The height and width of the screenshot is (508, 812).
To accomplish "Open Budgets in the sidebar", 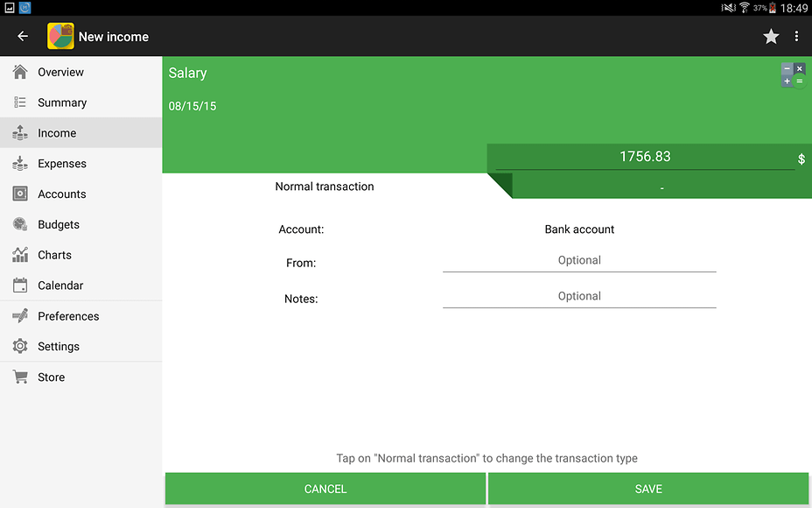I will 80,224.
